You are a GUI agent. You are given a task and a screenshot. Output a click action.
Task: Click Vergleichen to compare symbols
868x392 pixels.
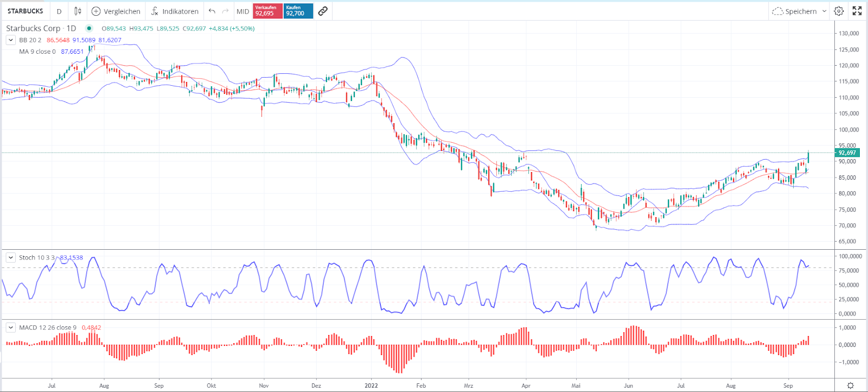pos(116,11)
